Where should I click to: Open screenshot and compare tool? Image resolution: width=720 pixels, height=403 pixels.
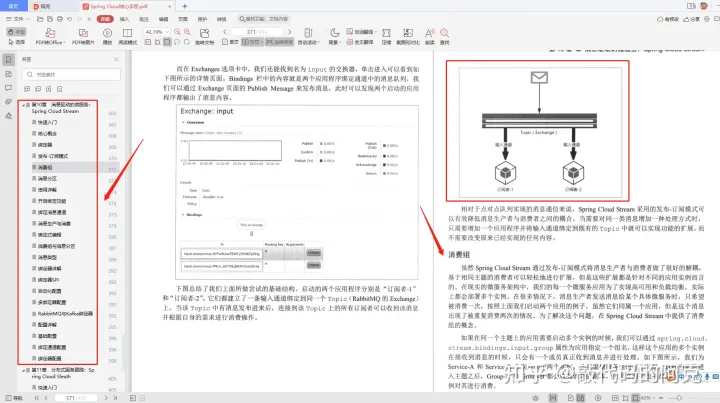pyautogui.click(x=408, y=36)
